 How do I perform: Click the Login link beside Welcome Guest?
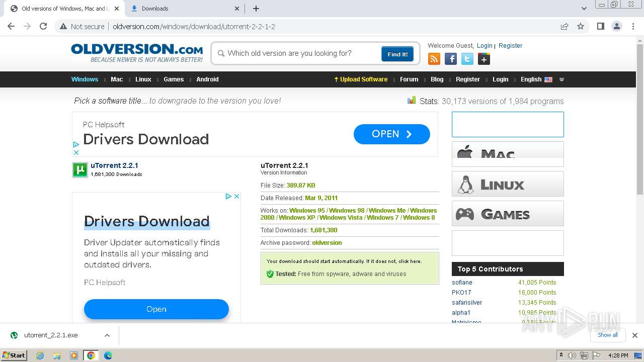(485, 46)
